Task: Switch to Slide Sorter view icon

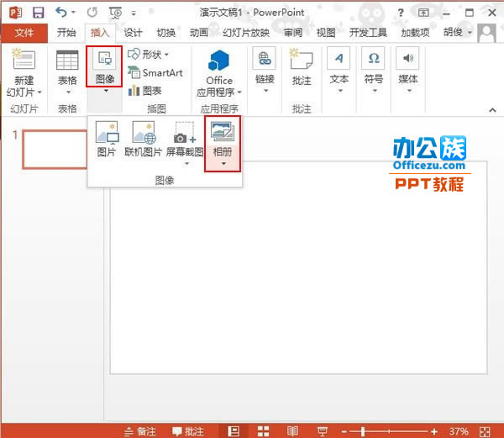Action: (263, 431)
